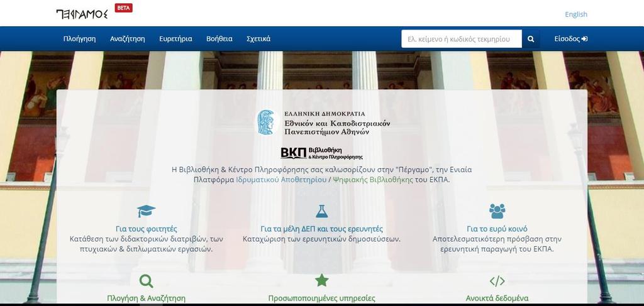The height and width of the screenshot is (306, 644).
Task: Click the Προσωποποιημένες υπηρεσίες heading
Action: [321, 298]
